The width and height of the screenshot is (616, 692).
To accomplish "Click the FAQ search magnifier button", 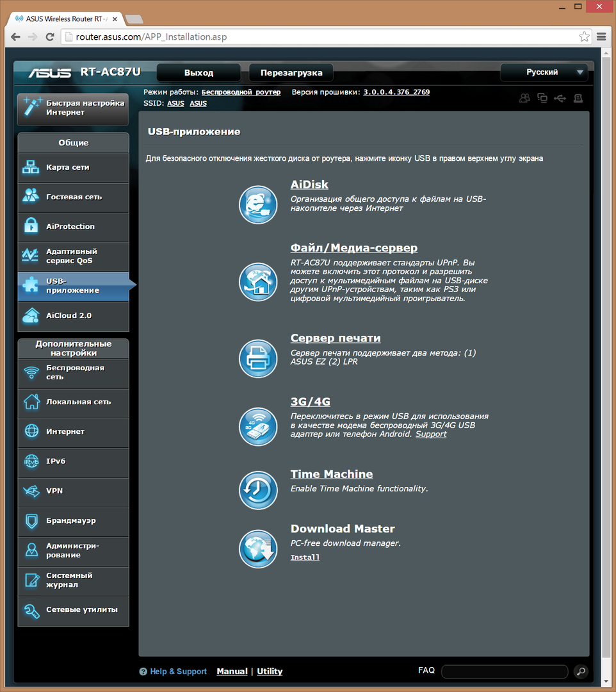I will point(581,671).
